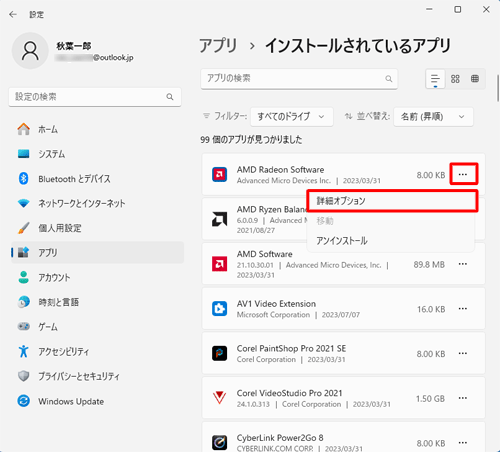Viewport: 500px width, 452px height.
Task: Open the 個人用設定 category
Action: tap(97, 228)
